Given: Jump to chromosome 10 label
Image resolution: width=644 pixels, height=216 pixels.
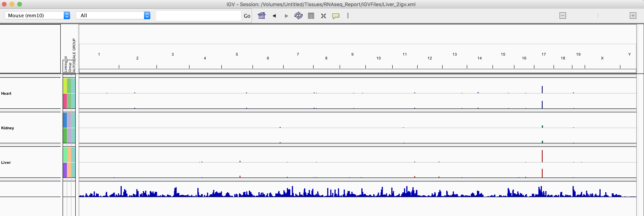Looking at the screenshot, I should point(378,58).
